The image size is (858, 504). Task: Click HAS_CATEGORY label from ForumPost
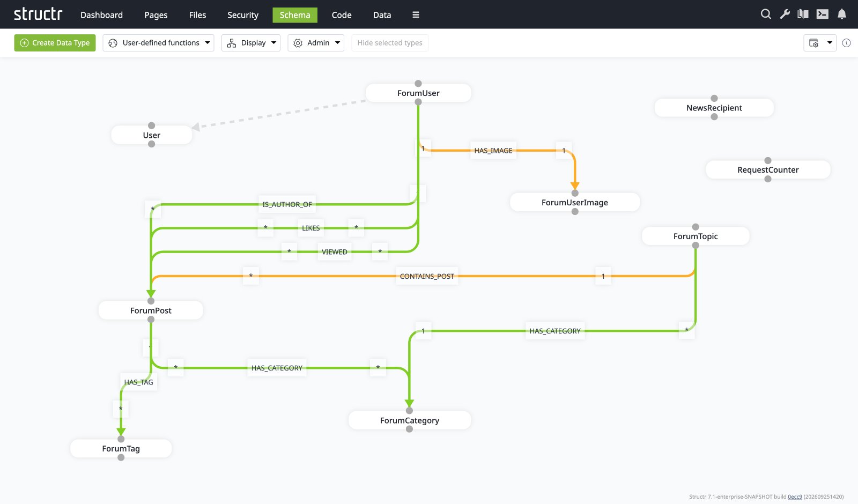(277, 368)
